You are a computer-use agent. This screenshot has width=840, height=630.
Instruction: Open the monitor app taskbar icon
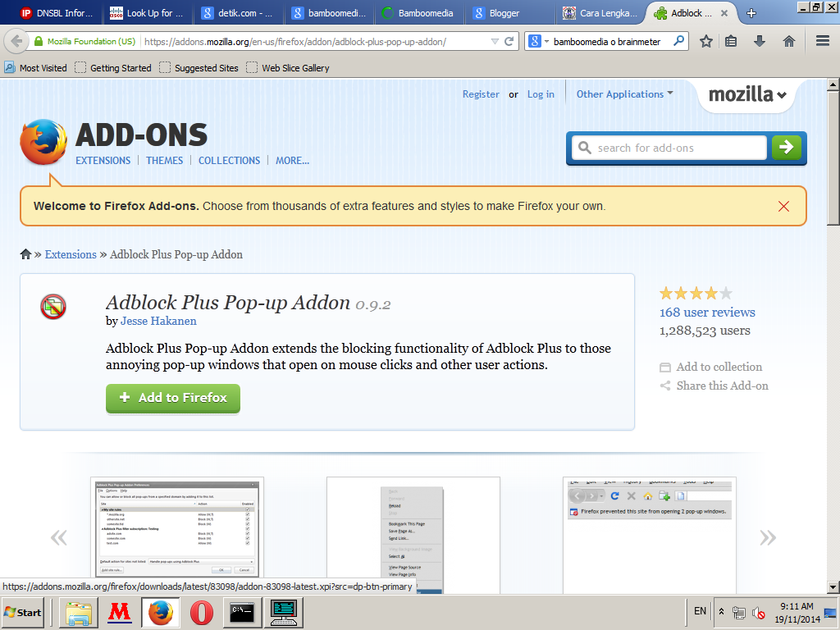283,612
